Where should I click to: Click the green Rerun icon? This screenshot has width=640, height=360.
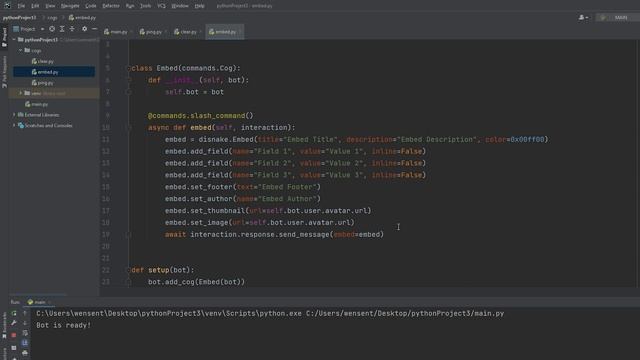13,313
